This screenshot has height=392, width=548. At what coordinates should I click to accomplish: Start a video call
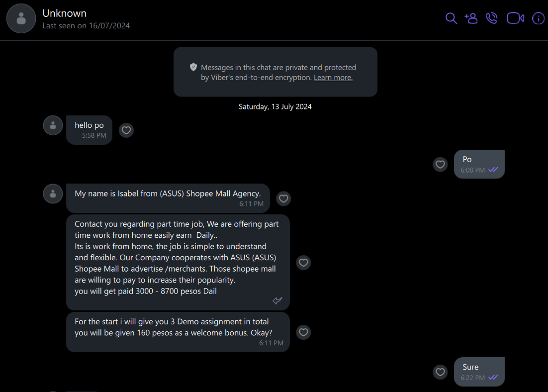pos(516,18)
